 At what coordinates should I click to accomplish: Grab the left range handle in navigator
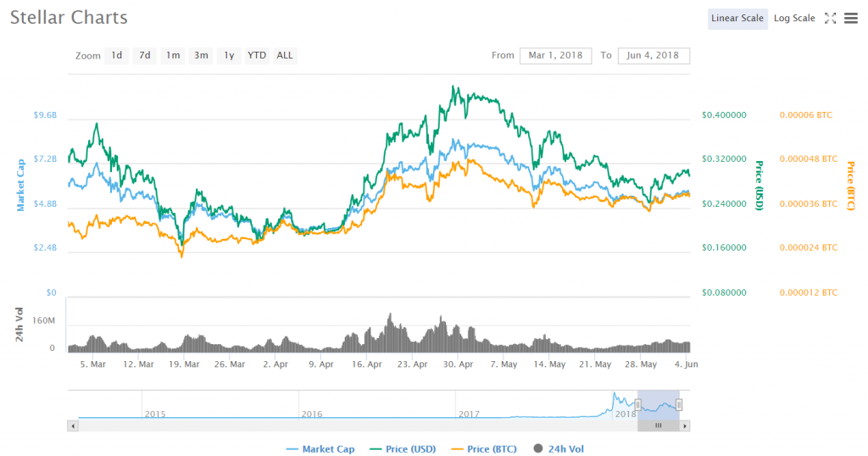[637, 405]
